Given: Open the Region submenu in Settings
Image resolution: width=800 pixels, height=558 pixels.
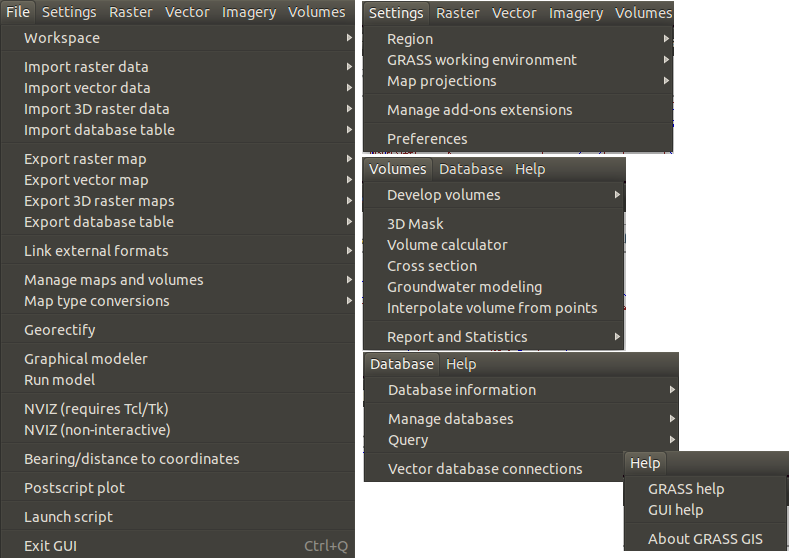Looking at the screenshot, I should pos(518,39).
